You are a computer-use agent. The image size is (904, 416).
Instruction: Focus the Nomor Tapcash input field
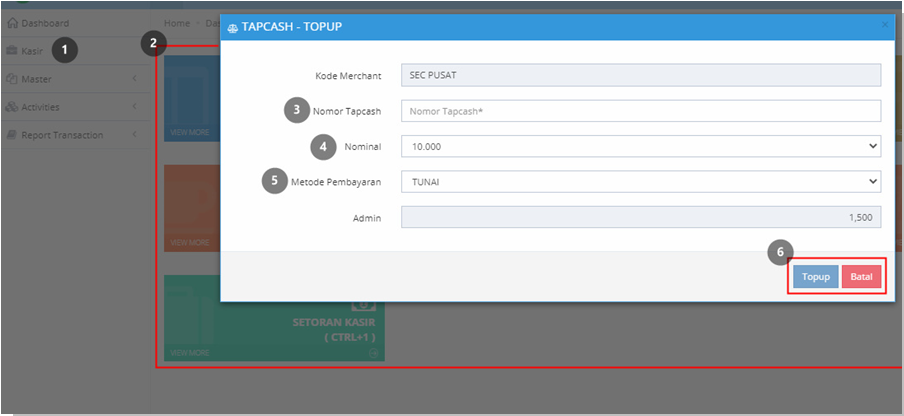[x=641, y=111]
